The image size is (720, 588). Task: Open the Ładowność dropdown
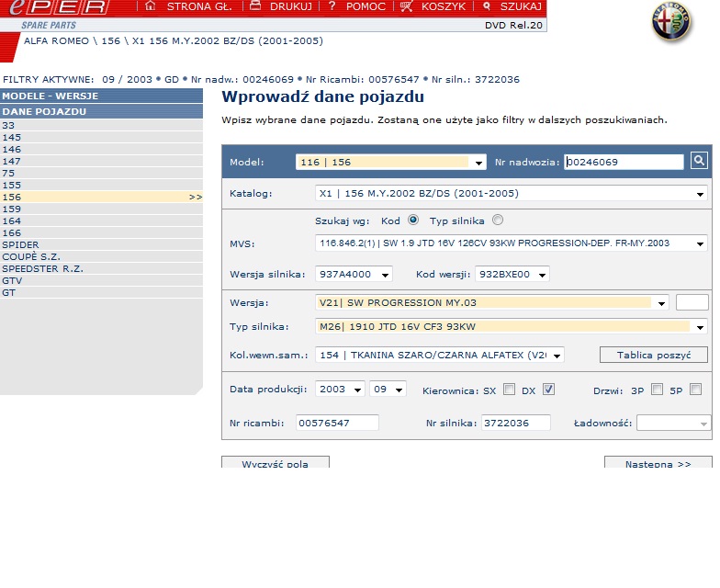point(674,423)
